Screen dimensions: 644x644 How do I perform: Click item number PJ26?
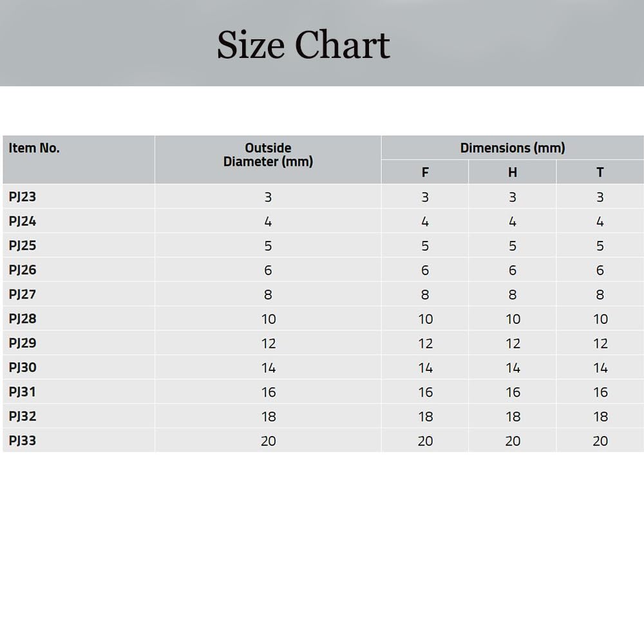point(23,270)
